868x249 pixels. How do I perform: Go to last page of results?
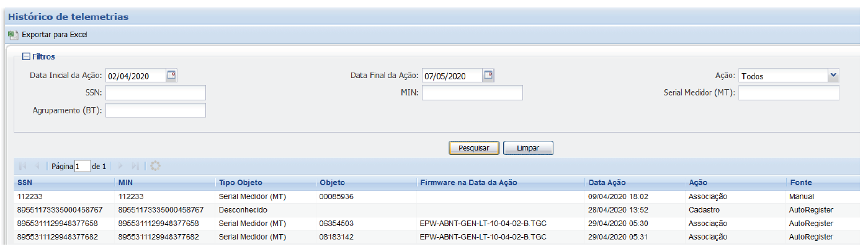coord(135,166)
